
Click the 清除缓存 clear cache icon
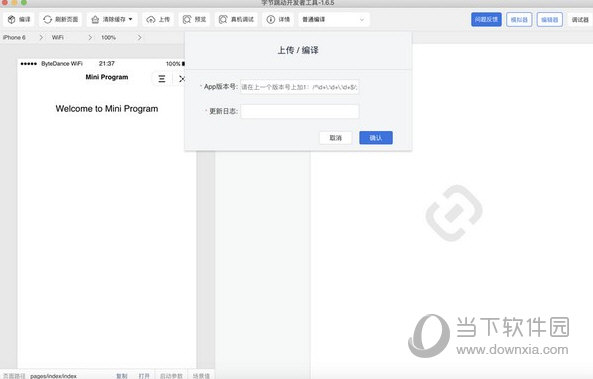[x=95, y=19]
